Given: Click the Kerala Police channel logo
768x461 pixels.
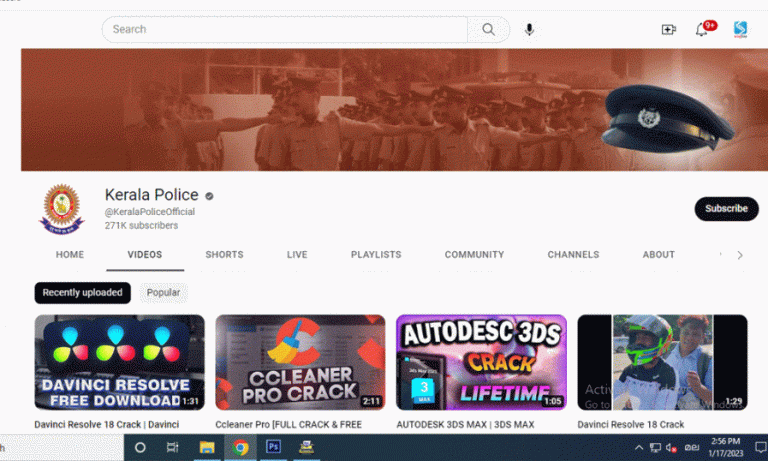Looking at the screenshot, I should tap(62, 209).
